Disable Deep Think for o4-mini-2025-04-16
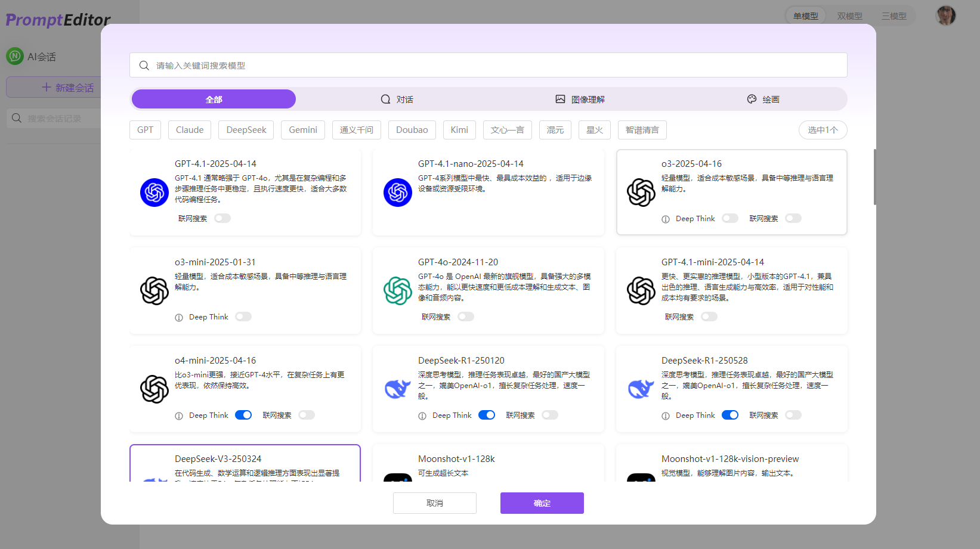The image size is (980, 549). [x=243, y=415]
